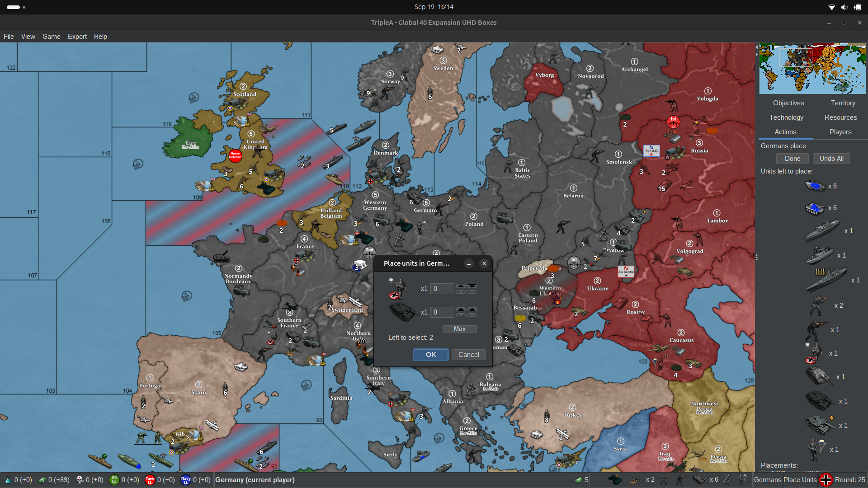
Task: Click the tech tokens flask status icon
Action: (8, 480)
